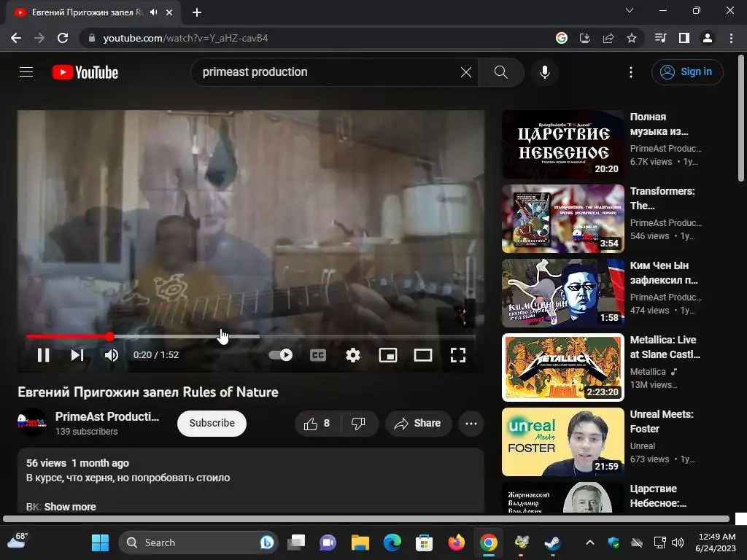The width and height of the screenshot is (747, 560).
Task: Share this page from address bar
Action: point(608,38)
